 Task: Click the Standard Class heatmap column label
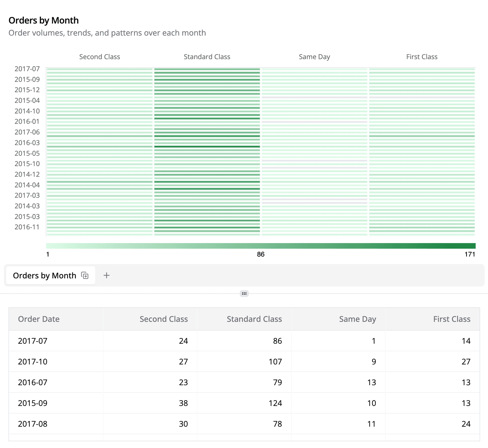click(207, 57)
